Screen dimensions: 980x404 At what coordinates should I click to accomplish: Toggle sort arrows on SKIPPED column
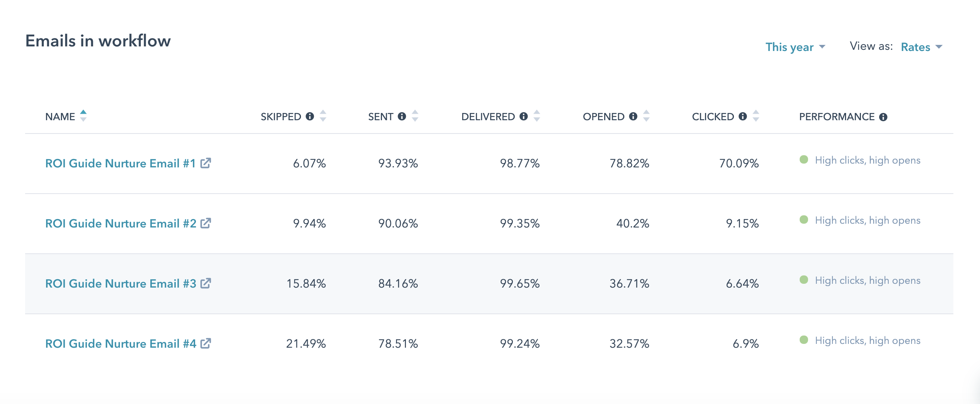pos(323,116)
